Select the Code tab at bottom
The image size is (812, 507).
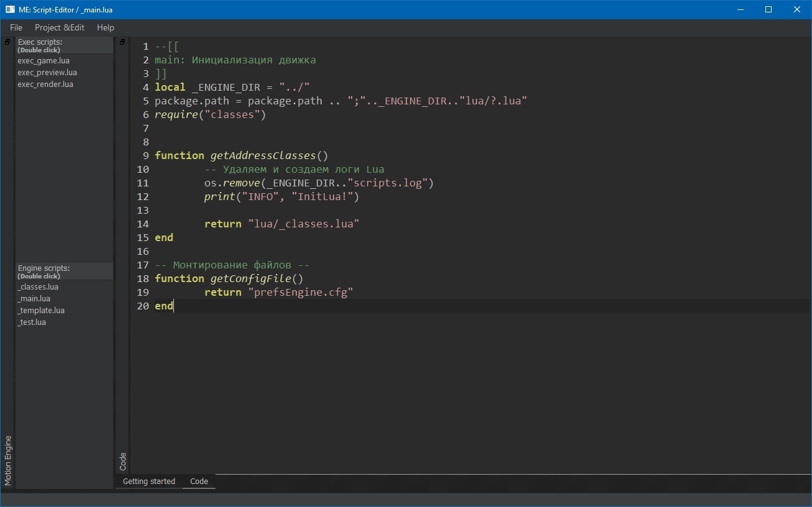199,482
